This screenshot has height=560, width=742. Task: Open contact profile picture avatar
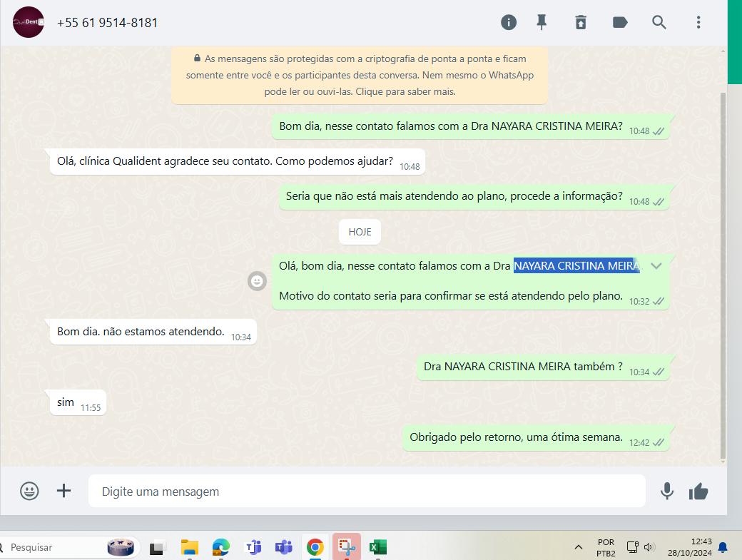coord(29,22)
